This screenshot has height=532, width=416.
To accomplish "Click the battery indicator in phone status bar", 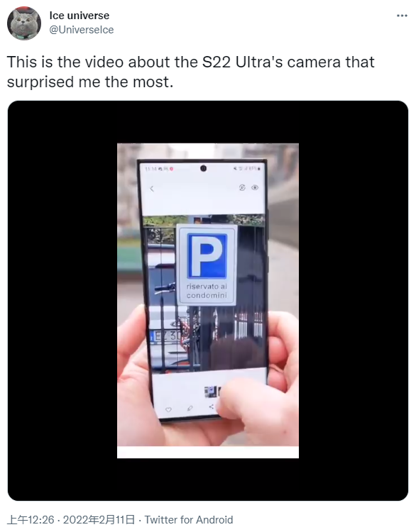I will pyautogui.click(x=259, y=168).
